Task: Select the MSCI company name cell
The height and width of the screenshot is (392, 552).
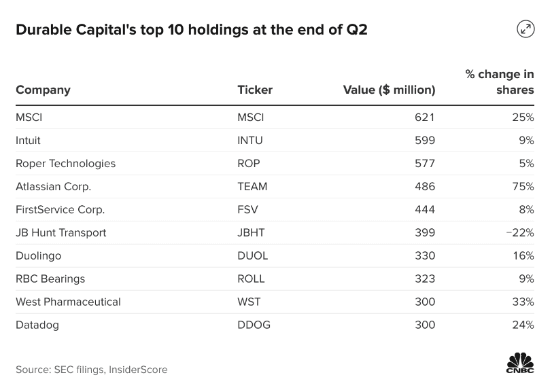Action: coord(29,118)
